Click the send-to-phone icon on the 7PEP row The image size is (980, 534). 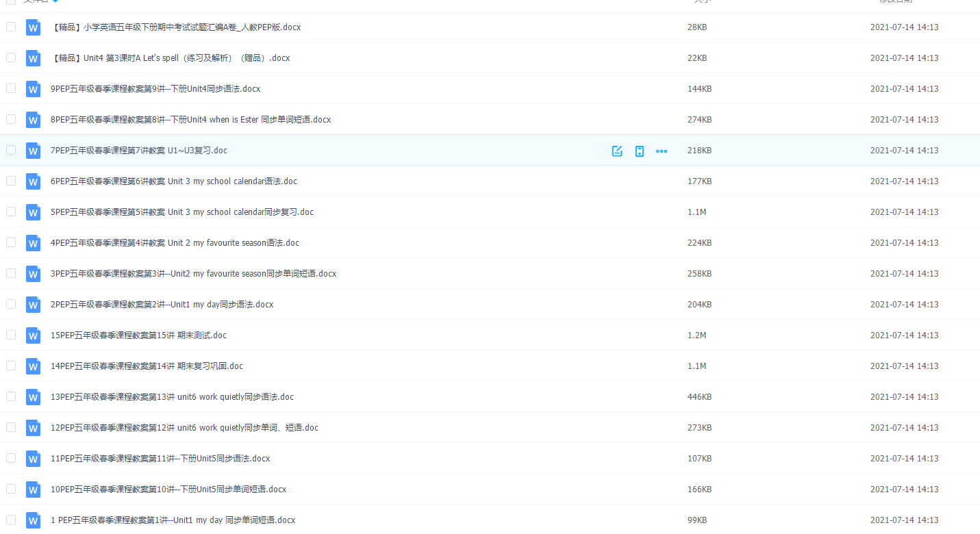(x=639, y=151)
